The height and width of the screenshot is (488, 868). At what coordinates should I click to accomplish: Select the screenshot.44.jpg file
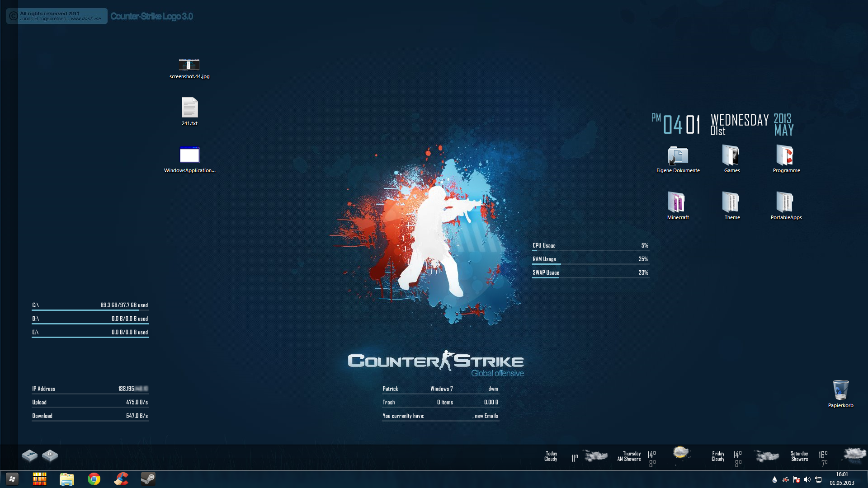click(189, 66)
